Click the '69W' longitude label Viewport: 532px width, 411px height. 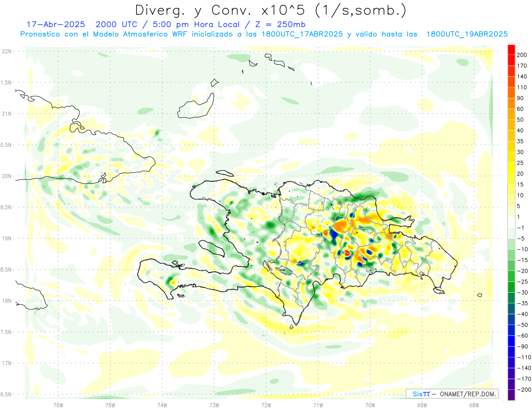click(x=422, y=406)
